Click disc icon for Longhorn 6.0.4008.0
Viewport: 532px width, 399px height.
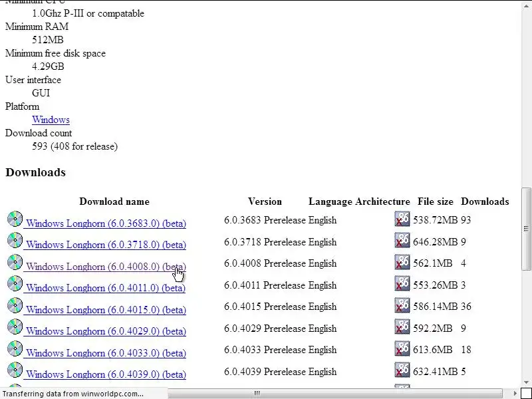click(15, 262)
